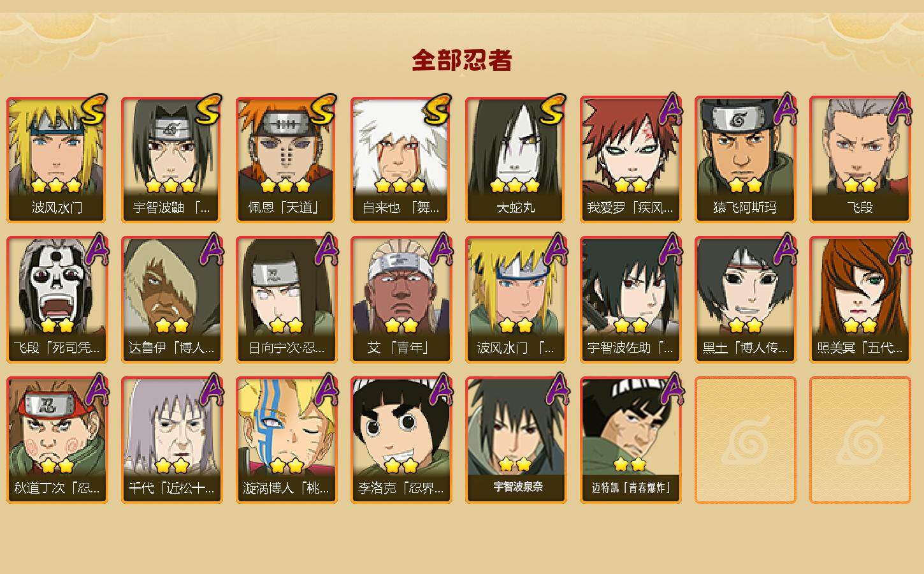Image resolution: width=924 pixels, height=574 pixels.
Task: Click the 漩涡博人 blonde character card
Action: point(286,440)
